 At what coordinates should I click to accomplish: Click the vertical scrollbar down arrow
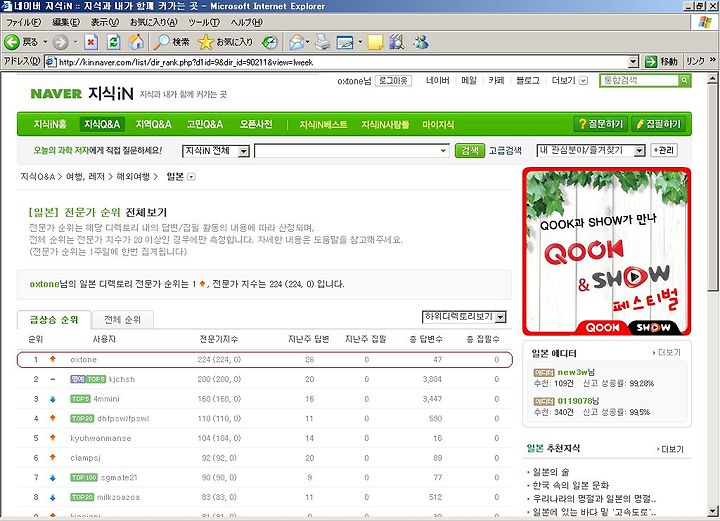(712, 510)
